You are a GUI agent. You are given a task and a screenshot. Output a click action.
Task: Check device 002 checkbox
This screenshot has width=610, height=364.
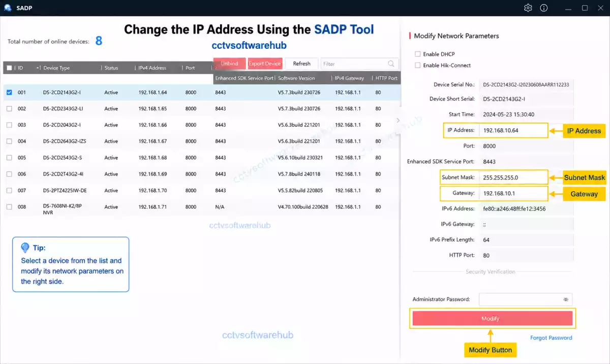click(9, 109)
